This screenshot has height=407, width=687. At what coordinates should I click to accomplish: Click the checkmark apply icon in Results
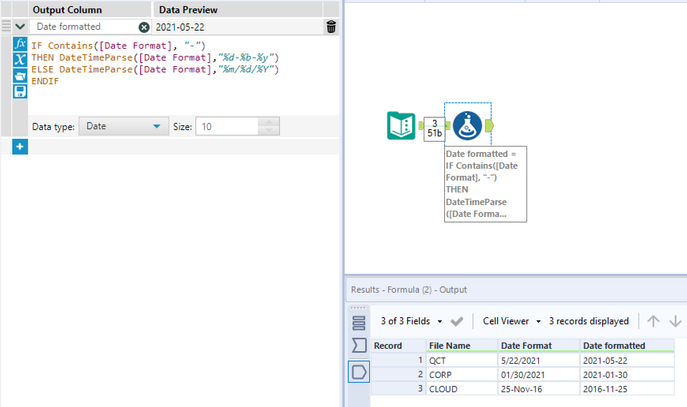click(457, 322)
